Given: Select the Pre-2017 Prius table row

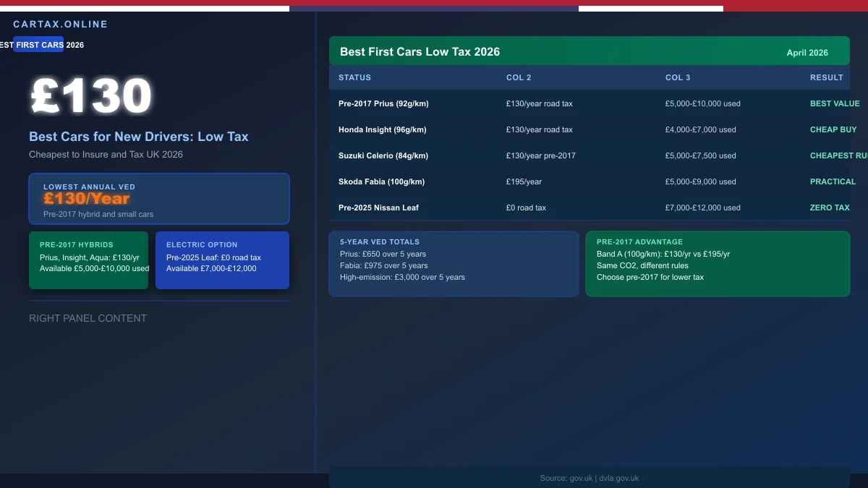Looking at the screenshot, I should pos(506,103).
